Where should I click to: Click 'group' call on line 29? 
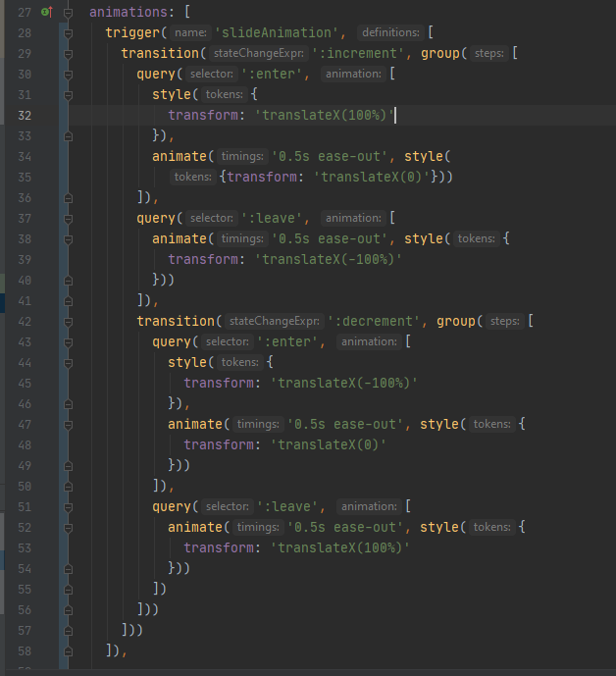[440, 53]
